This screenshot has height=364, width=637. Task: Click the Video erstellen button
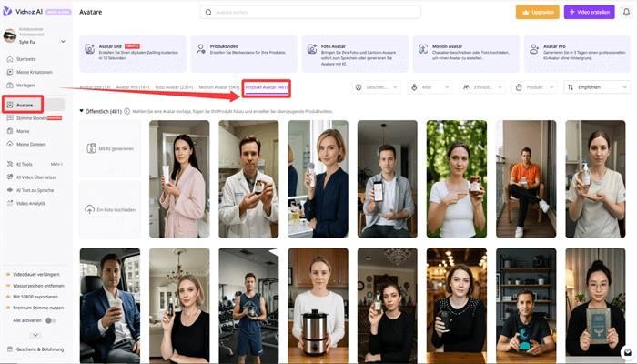pyautogui.click(x=589, y=12)
